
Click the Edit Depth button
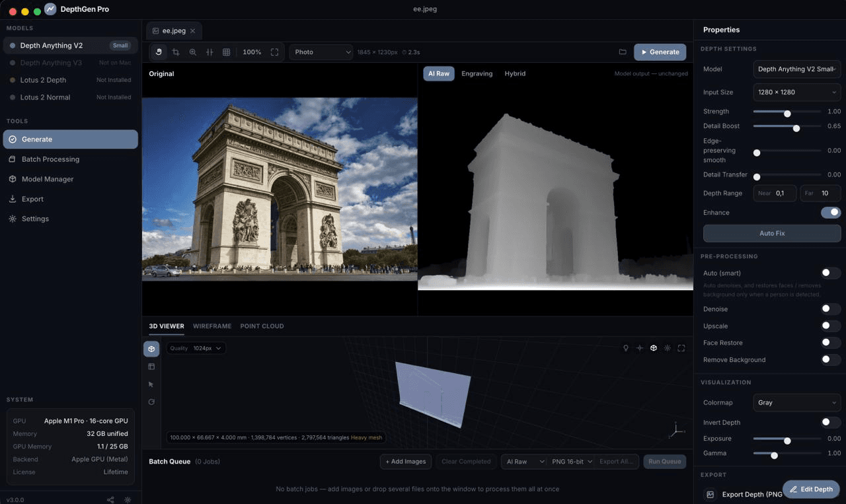tap(811, 489)
